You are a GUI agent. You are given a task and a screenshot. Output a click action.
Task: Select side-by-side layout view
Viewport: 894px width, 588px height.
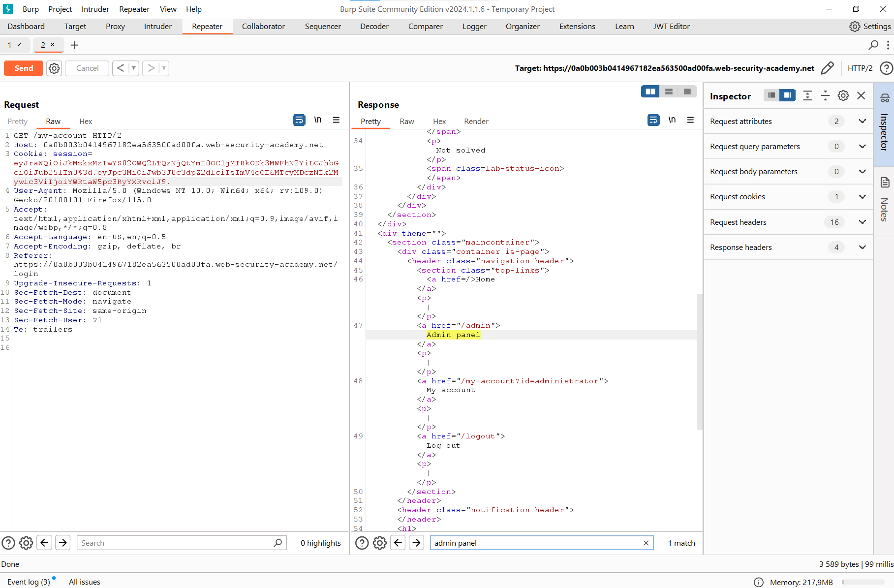650,92
